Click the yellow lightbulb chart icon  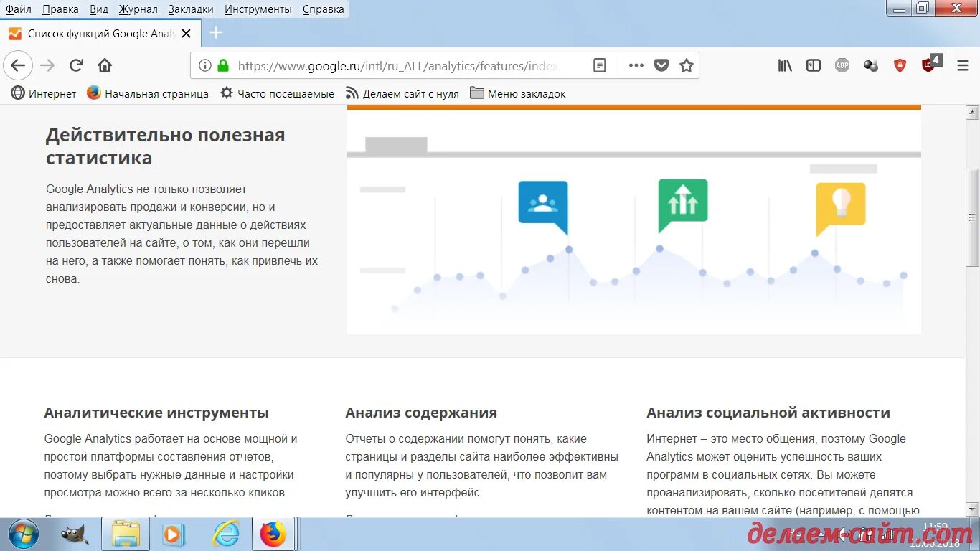pos(840,209)
